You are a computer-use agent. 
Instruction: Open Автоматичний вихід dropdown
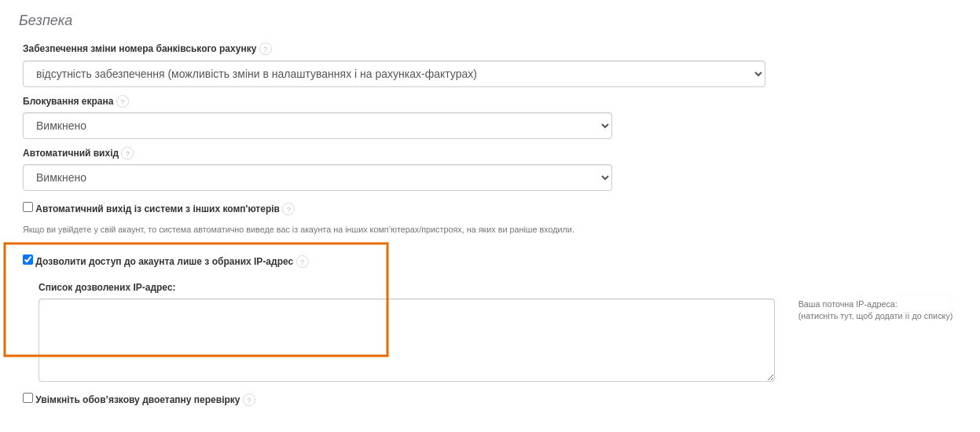[317, 178]
